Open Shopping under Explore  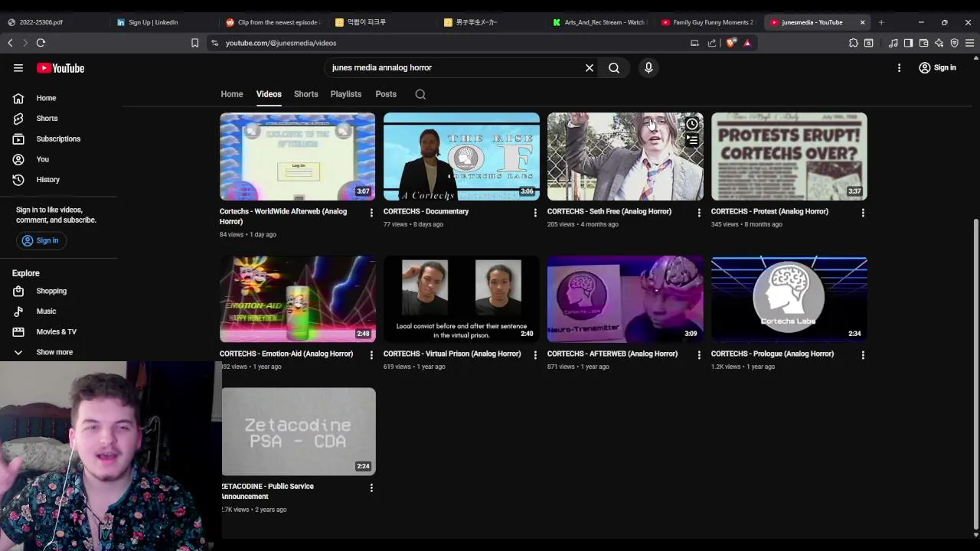40,291
